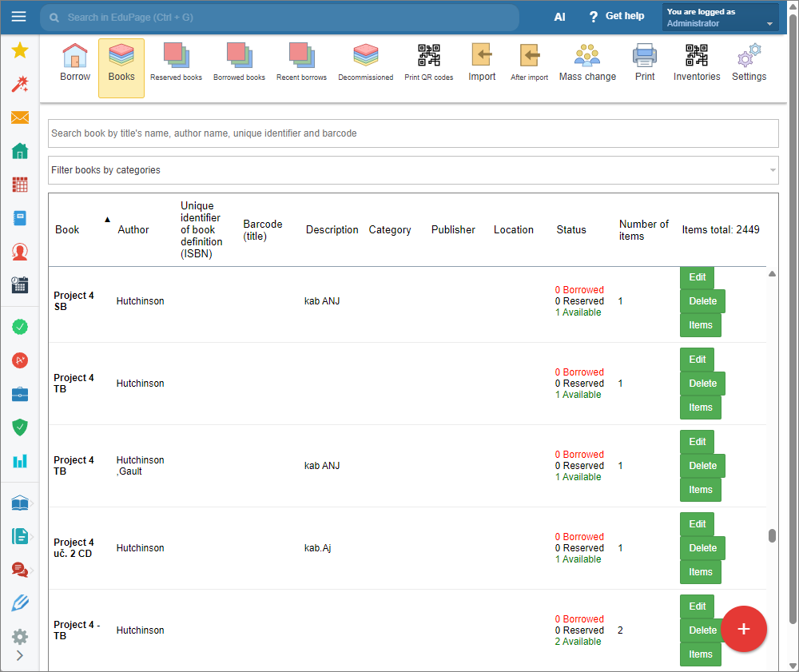Image resolution: width=799 pixels, height=672 pixels.
Task: Sort the table by Book column
Action: click(68, 229)
